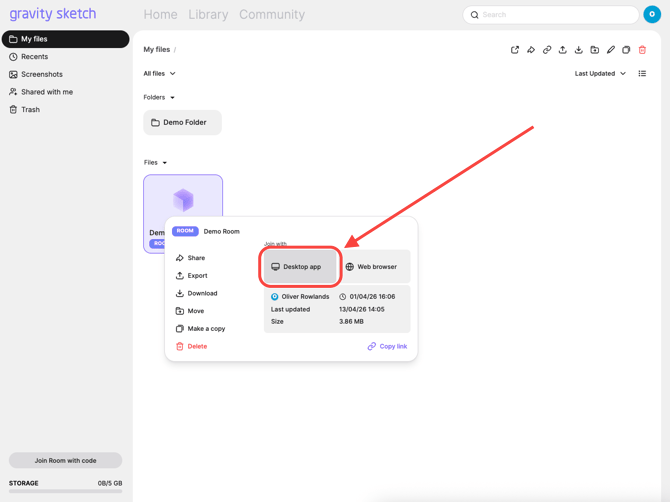670x502 pixels.
Task: Click the ROOM badge in the popup header
Action: click(185, 231)
